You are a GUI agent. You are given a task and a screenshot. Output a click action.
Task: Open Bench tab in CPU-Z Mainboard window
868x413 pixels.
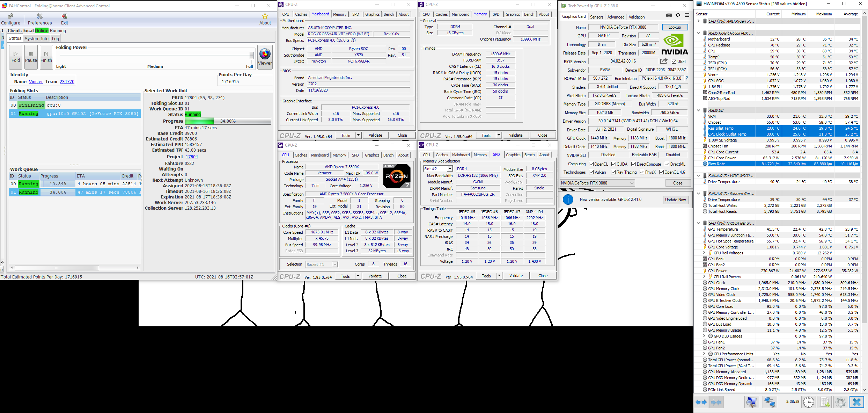coord(389,14)
